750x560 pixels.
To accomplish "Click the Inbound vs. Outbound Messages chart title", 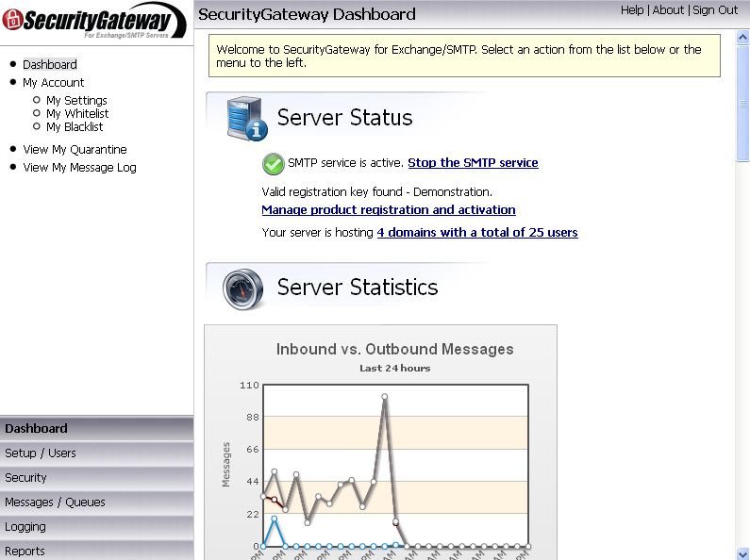I will tap(394, 349).
